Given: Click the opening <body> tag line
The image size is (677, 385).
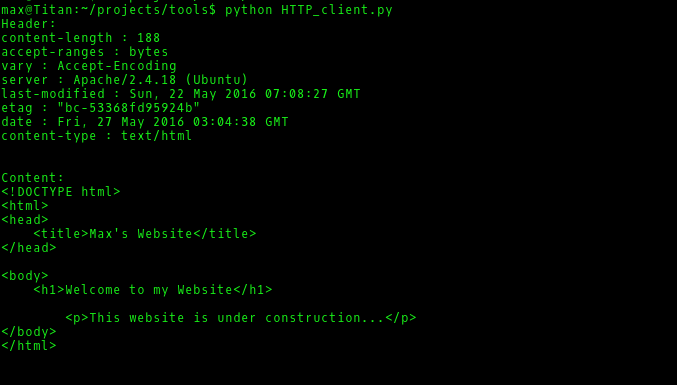Looking at the screenshot, I should coord(25,275).
